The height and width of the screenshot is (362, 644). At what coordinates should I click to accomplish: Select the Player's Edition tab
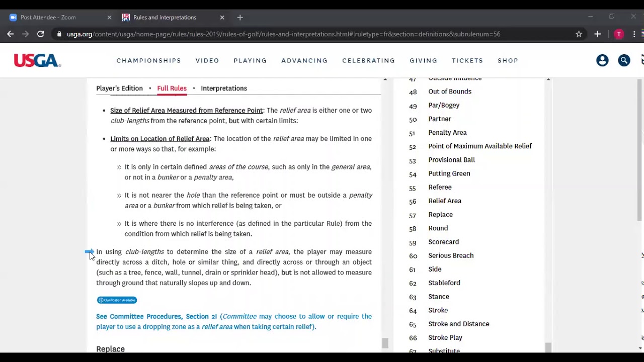(x=119, y=88)
